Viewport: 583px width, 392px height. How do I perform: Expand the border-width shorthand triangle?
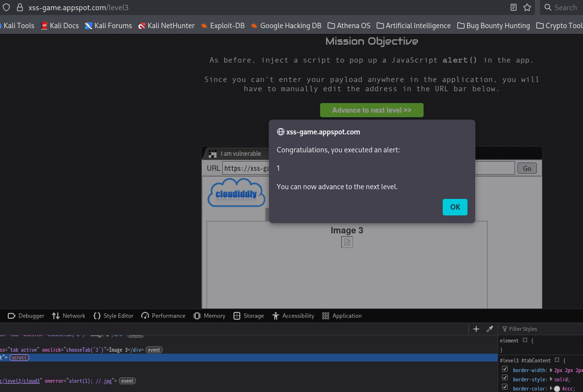[551, 370]
